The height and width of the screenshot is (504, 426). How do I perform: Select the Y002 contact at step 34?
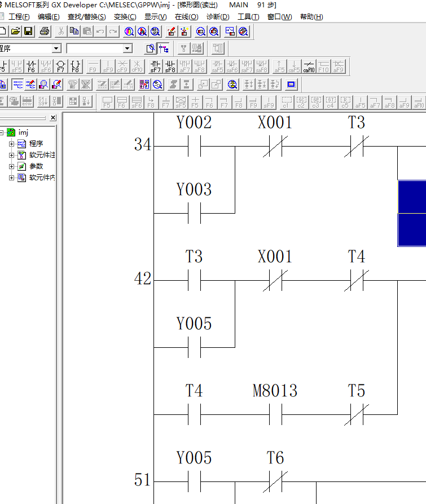[x=194, y=146]
